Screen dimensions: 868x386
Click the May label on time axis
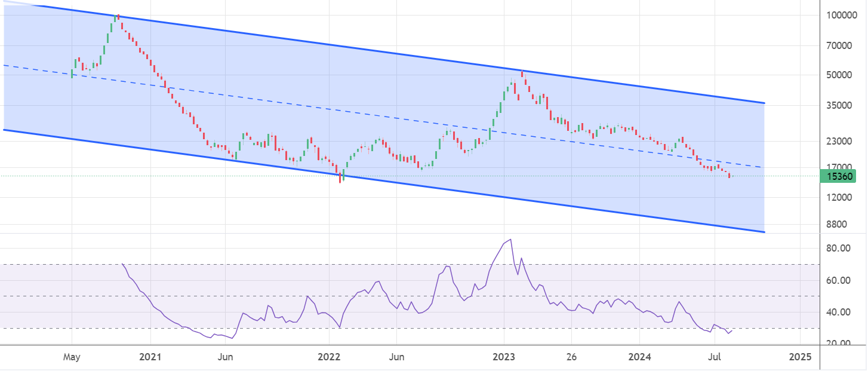coord(72,357)
